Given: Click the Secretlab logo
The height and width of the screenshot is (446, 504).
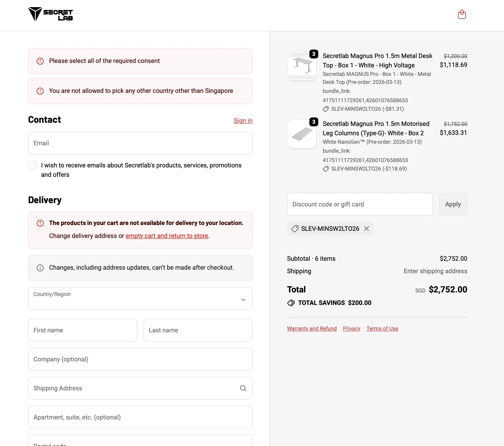Looking at the screenshot, I should click(x=50, y=14).
